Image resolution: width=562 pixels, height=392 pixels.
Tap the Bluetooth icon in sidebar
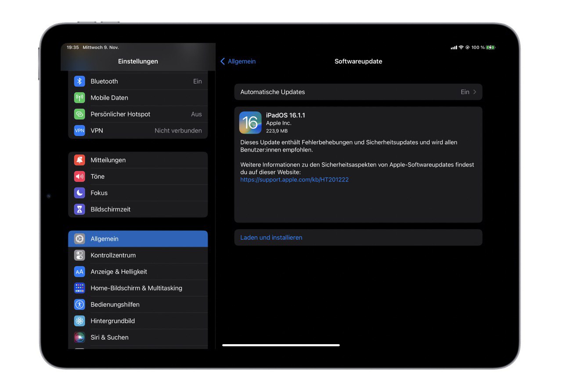(79, 81)
